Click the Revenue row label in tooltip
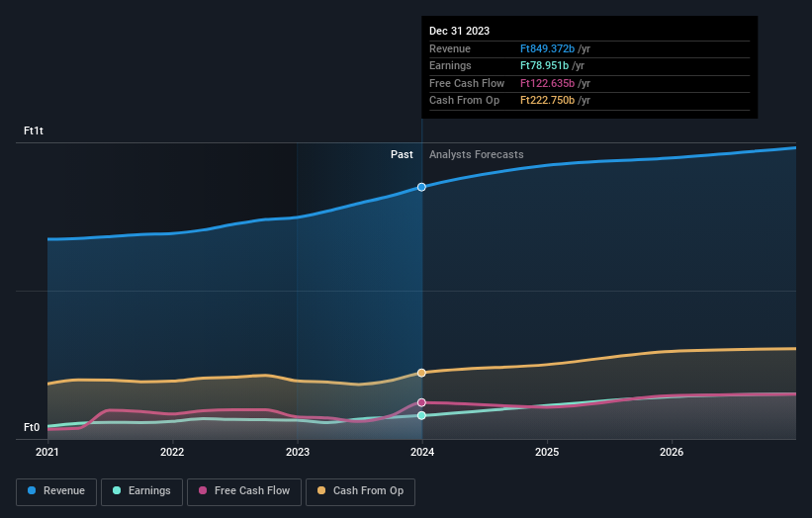 pyautogui.click(x=450, y=48)
